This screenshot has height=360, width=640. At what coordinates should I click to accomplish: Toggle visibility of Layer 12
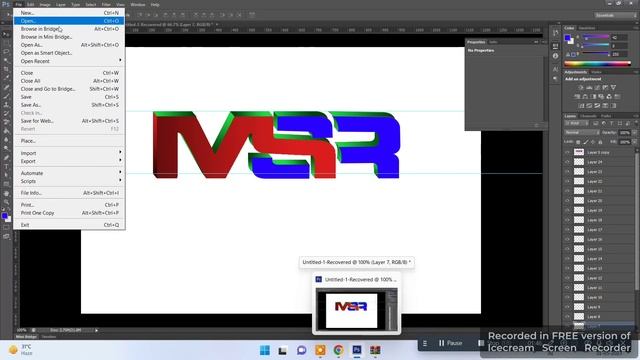(567, 278)
